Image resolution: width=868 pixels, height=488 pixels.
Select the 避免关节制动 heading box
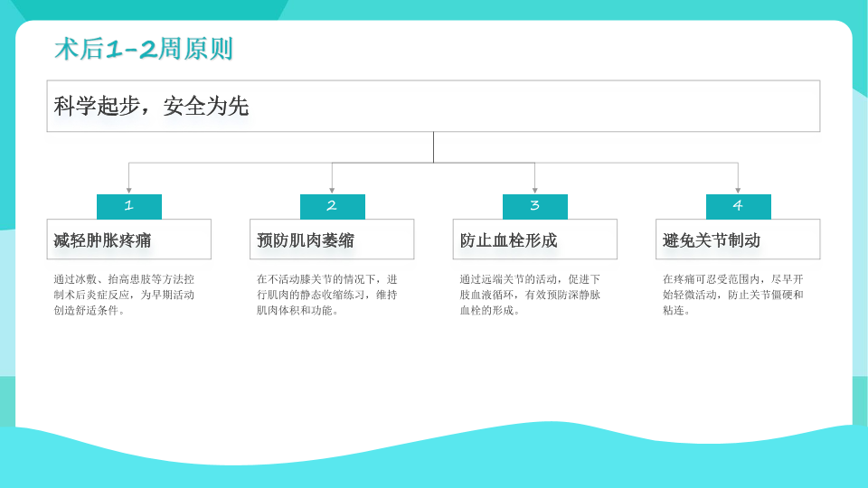click(x=738, y=239)
